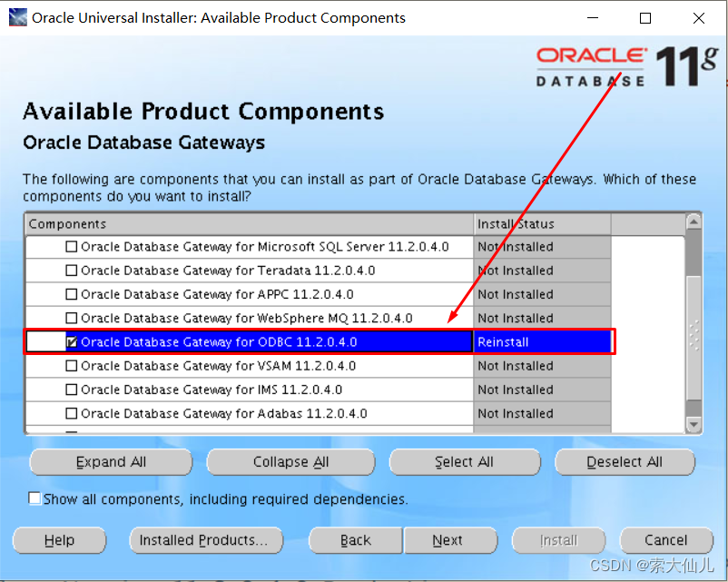Proceed with the Next button
The image size is (728, 582).
click(450, 540)
